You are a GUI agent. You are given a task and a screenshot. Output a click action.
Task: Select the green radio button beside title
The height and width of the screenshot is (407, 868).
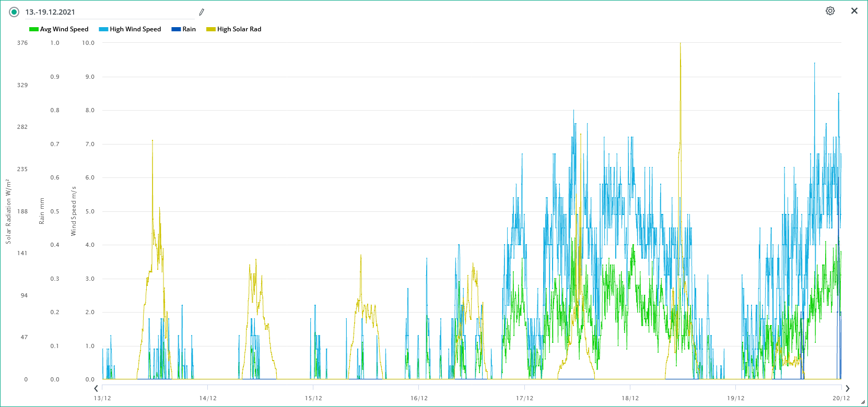point(14,12)
